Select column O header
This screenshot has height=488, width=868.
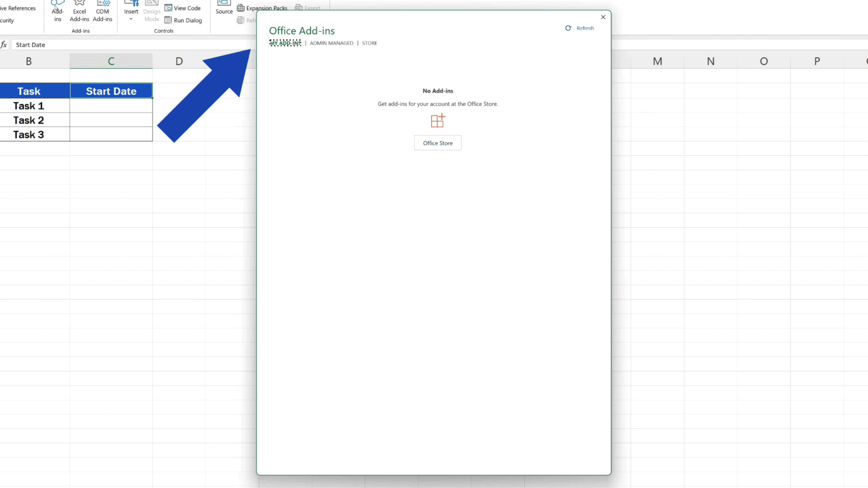763,61
